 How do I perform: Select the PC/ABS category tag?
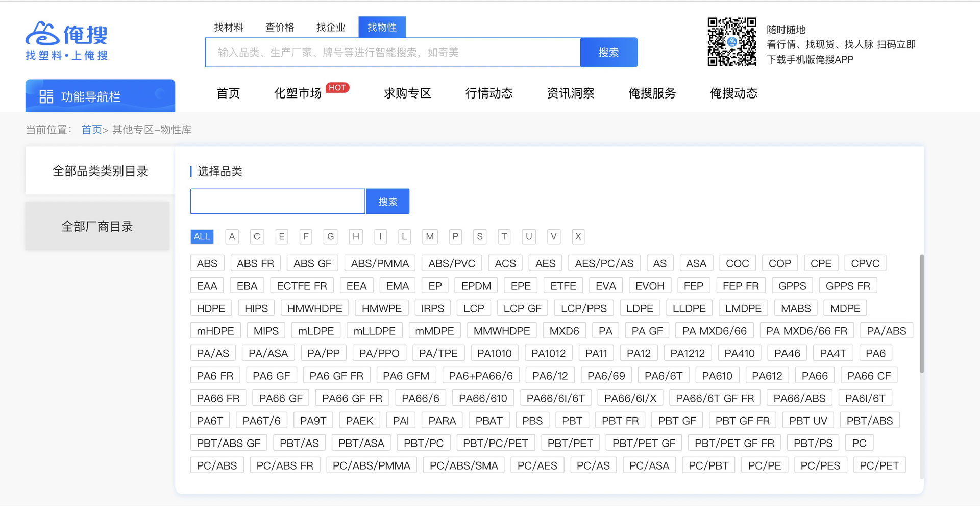(217, 465)
